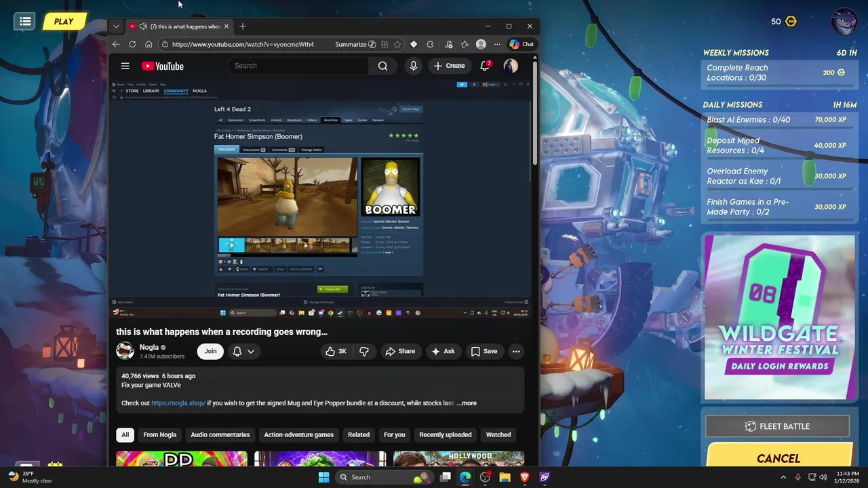
Task: Open the Nogla channel name
Action: click(149, 347)
